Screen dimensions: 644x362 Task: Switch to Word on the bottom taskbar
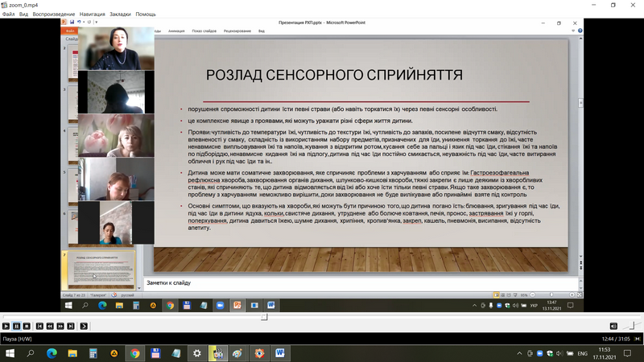coord(280,353)
